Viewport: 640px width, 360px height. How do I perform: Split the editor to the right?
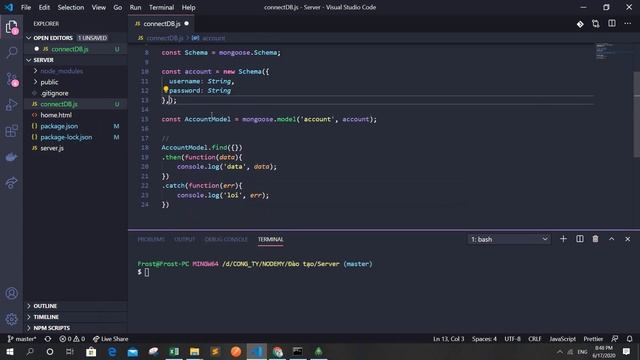point(611,24)
